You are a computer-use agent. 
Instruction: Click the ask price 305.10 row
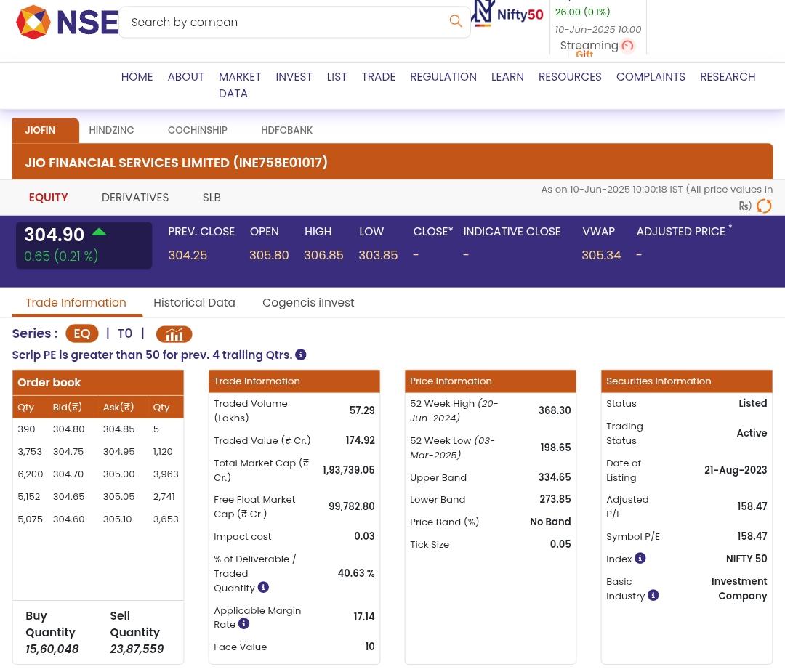pos(117,519)
